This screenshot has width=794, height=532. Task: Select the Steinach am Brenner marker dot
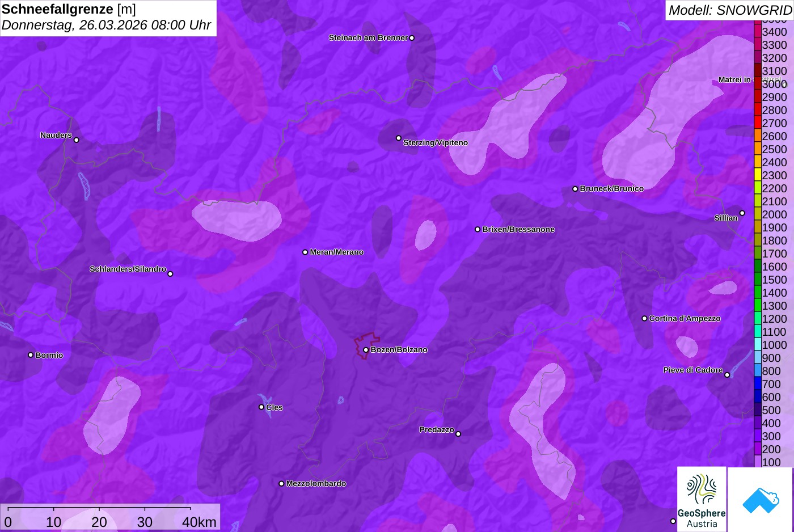(x=412, y=38)
